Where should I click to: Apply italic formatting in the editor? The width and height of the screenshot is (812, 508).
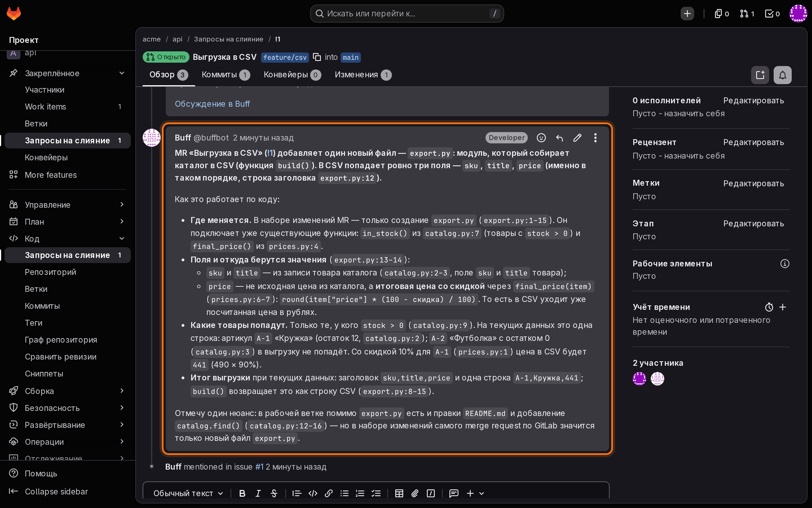click(258, 493)
